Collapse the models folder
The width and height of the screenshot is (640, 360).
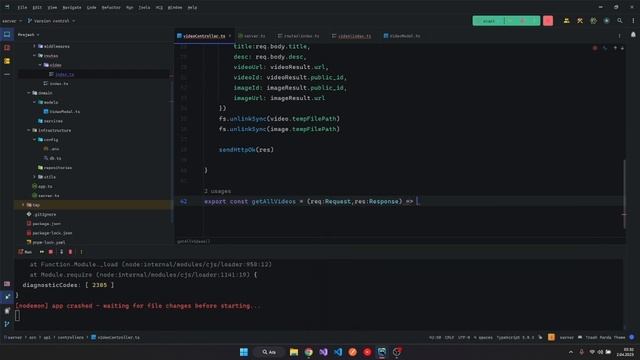point(34,102)
